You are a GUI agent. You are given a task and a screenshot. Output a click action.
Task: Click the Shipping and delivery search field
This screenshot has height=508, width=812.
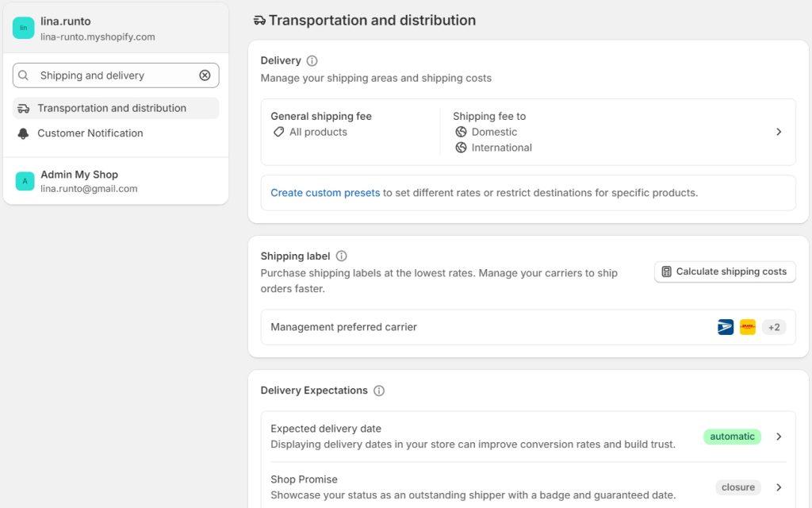coord(111,75)
